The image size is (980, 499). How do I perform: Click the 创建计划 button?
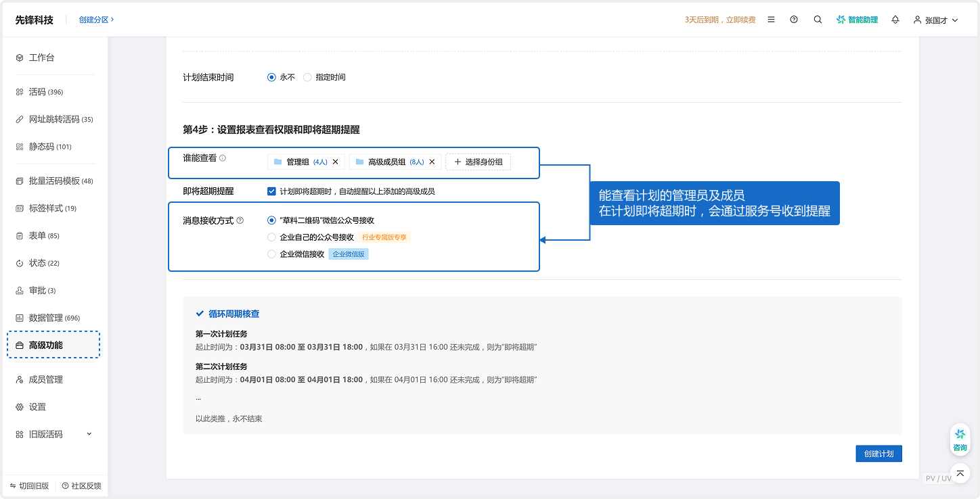(878, 454)
